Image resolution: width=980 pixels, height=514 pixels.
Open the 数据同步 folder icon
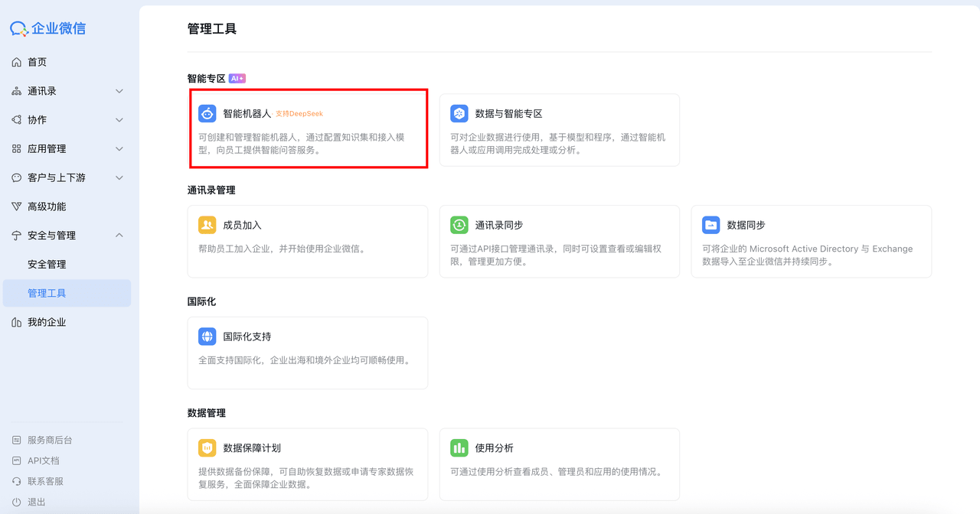point(710,224)
